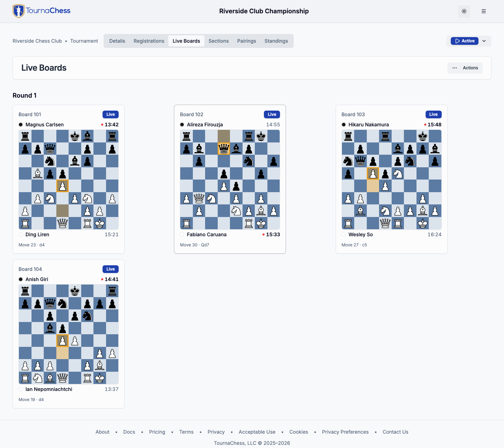This screenshot has height=448, width=504.
Task: Open the Privacy footer link
Action: 216,432
